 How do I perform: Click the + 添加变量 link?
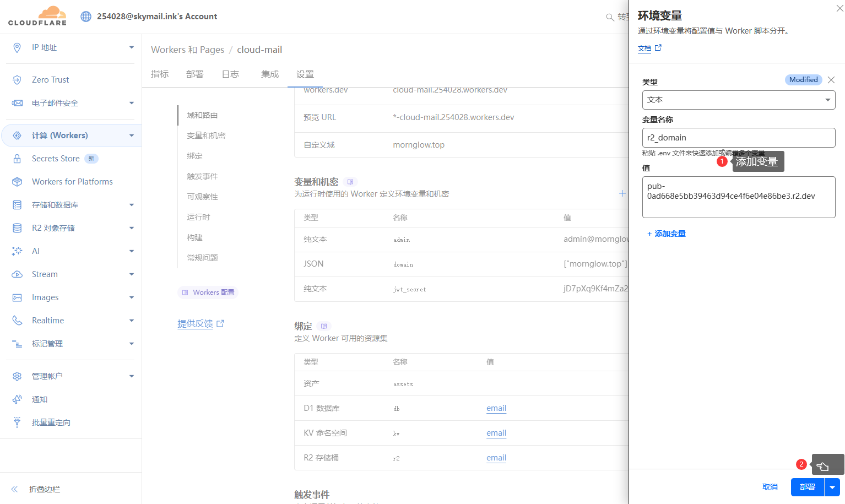[x=667, y=234]
